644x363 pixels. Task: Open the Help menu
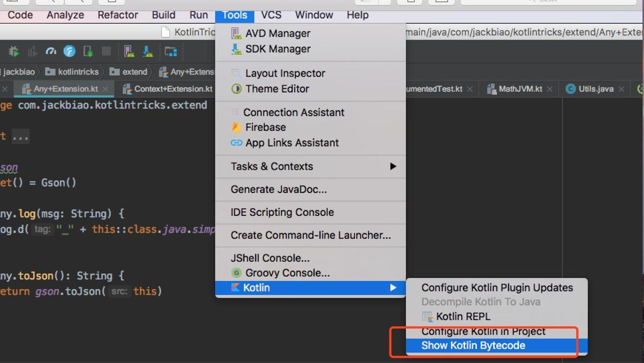coord(358,15)
